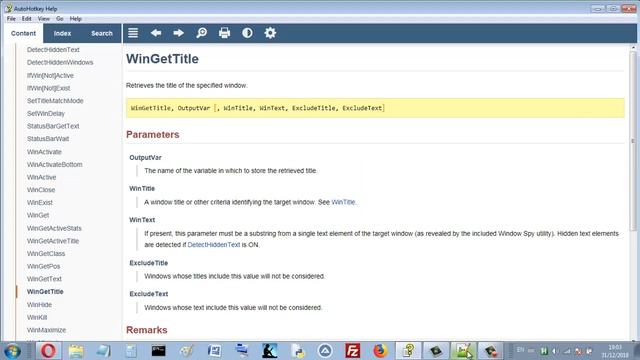640x360 pixels.
Task: Open the command prompt taskbar icon
Action: pyautogui.click(x=158, y=351)
